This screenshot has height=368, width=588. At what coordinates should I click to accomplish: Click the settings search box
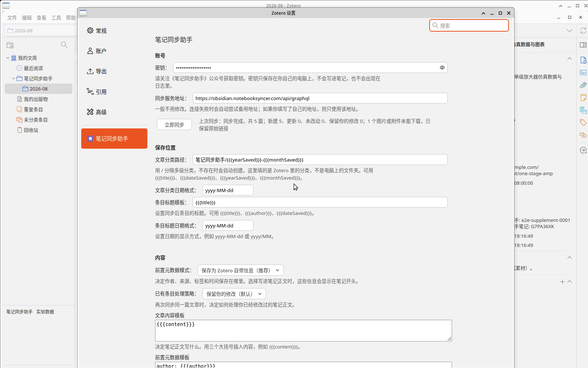[469, 25]
